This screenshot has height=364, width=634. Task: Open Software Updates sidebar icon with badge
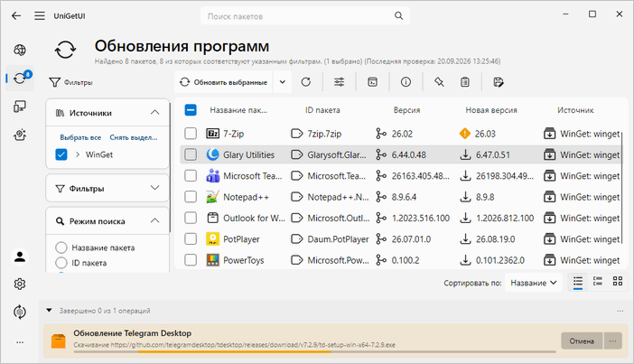click(x=20, y=78)
